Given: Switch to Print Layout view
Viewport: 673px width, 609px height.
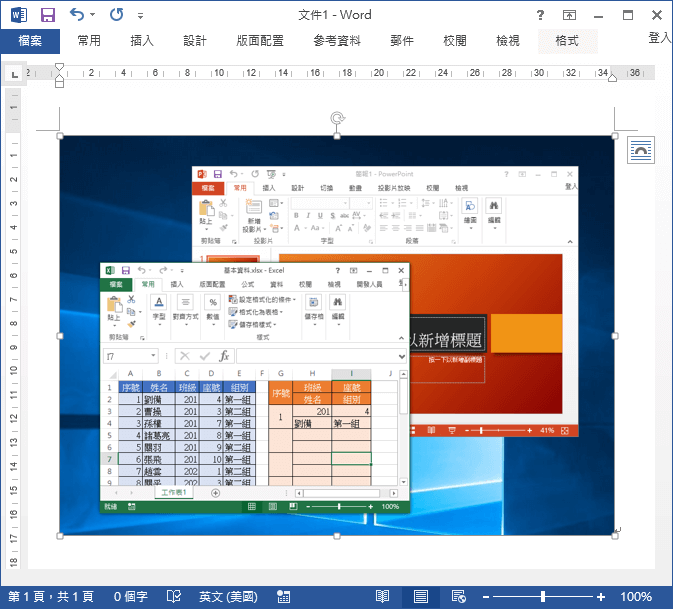Looking at the screenshot, I should 421,597.
